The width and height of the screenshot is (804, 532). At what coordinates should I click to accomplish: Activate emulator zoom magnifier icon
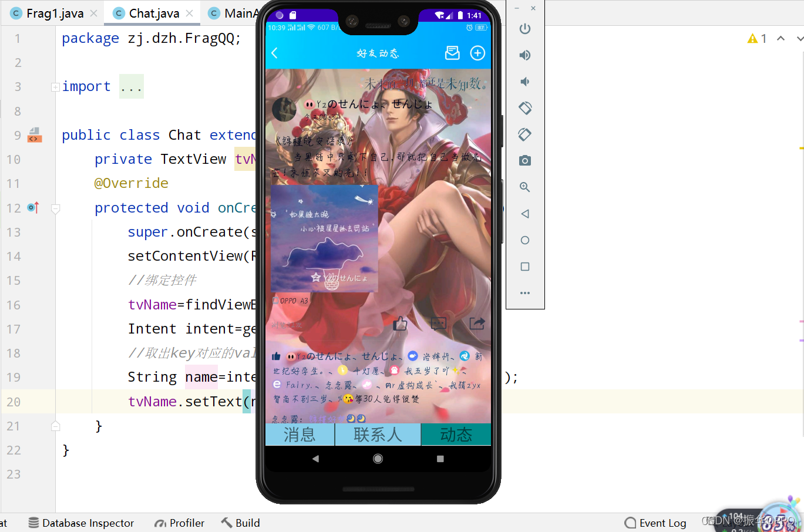coord(525,187)
